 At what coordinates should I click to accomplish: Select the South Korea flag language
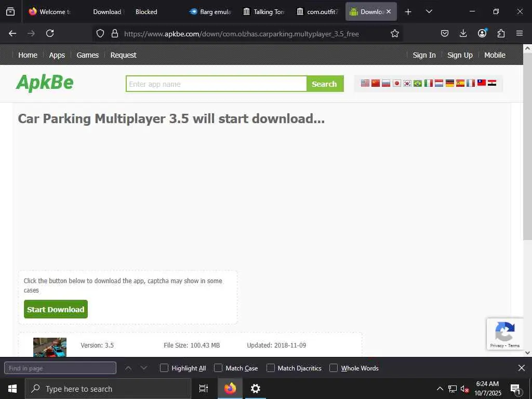pos(407,83)
